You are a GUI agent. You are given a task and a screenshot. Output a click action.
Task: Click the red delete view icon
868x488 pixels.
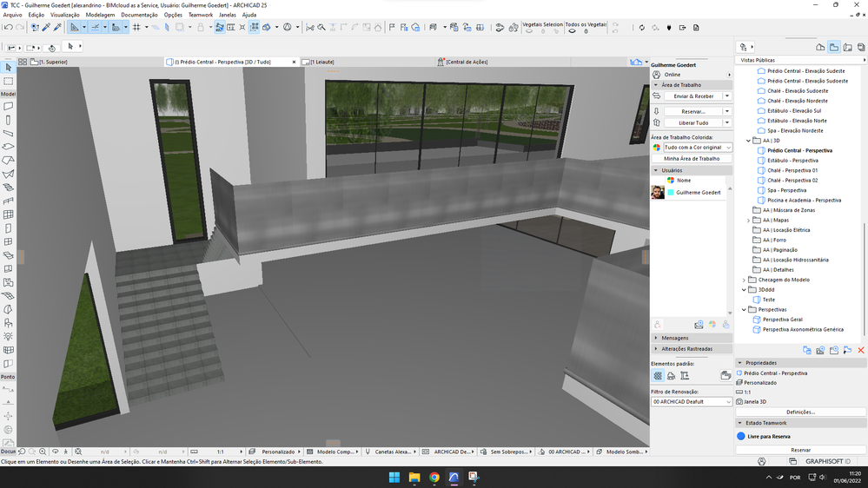coord(861,350)
